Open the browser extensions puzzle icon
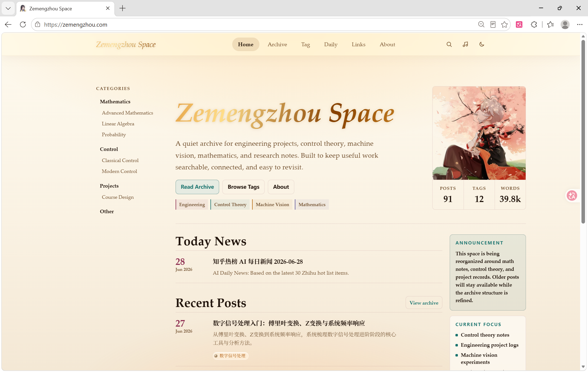Screen dimensions: 588x372 coord(534,24)
